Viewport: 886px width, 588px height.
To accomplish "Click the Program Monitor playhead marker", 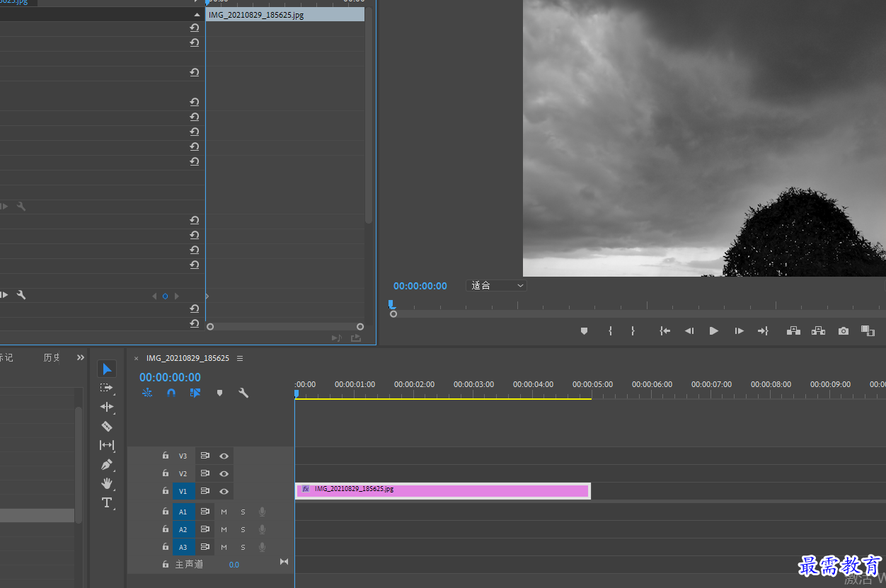I will click(x=391, y=304).
